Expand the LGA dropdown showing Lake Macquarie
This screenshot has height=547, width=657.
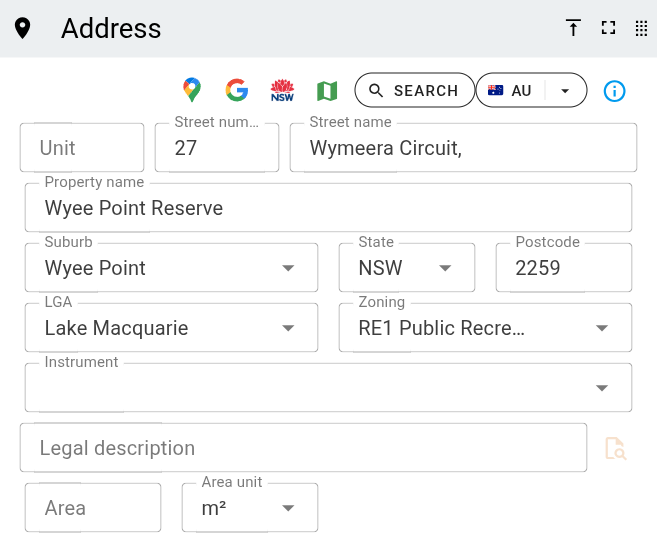171,327
